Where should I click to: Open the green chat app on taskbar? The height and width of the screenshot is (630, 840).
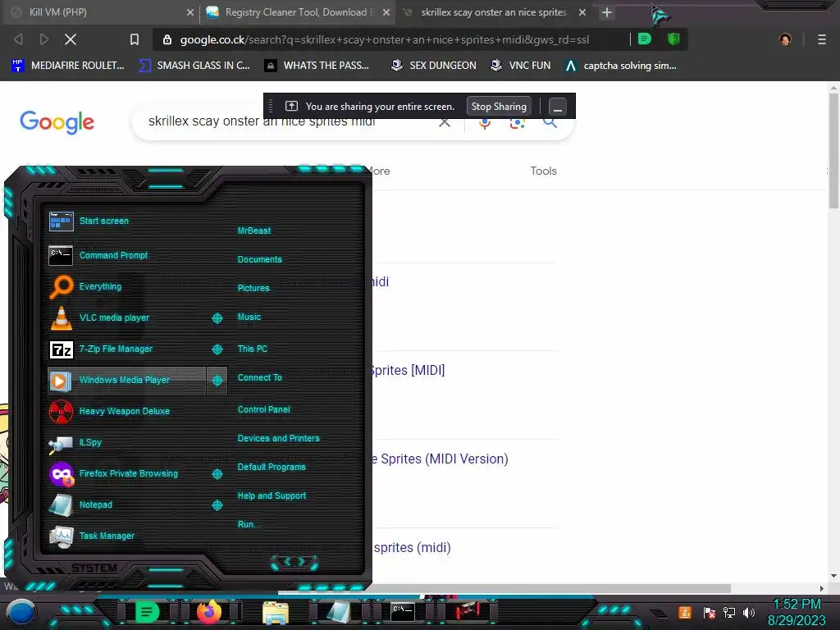click(x=147, y=612)
